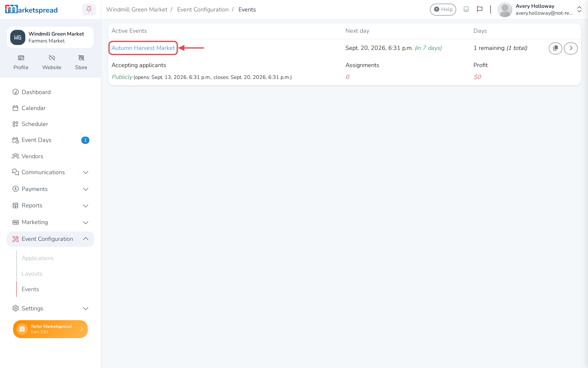Expand the Settings menu

coord(51,308)
